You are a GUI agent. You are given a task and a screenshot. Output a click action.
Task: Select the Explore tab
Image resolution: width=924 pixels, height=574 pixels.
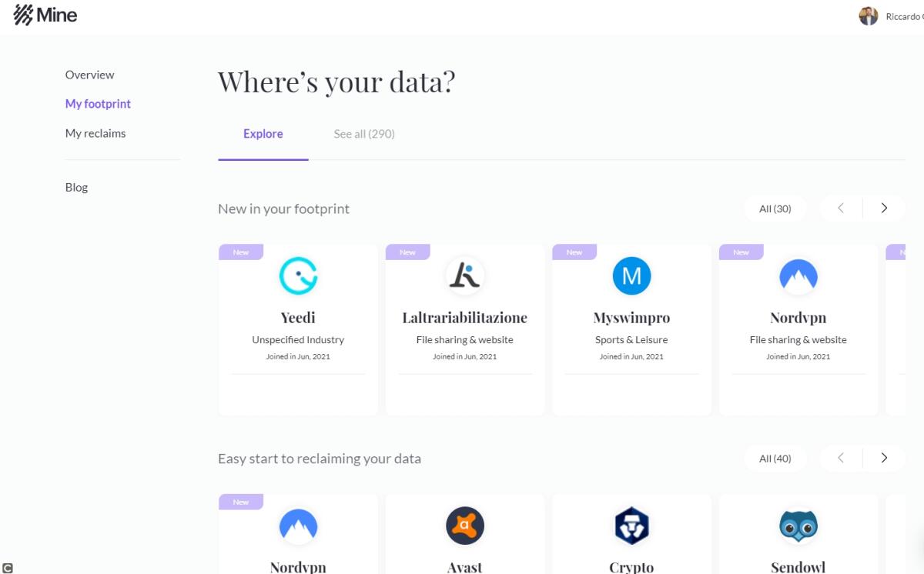click(x=263, y=134)
